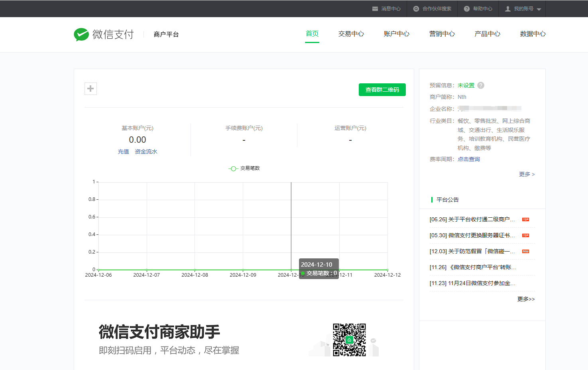
Task: Click the partner search icon
Action: 416,9
